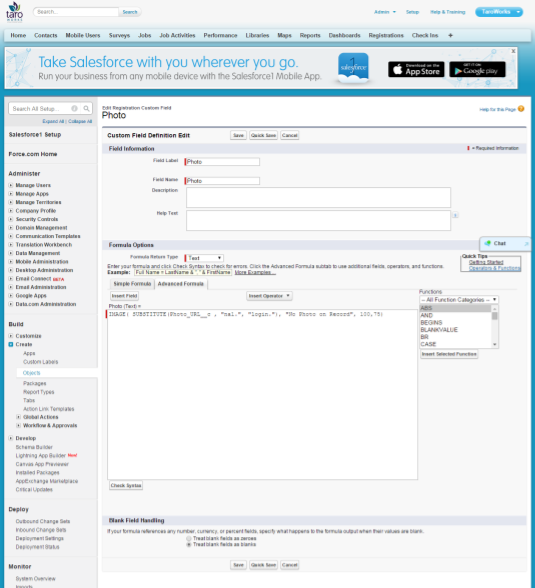The width and height of the screenshot is (535, 588).
Task: Open the Insert Operator dropdown
Action: coord(269,296)
